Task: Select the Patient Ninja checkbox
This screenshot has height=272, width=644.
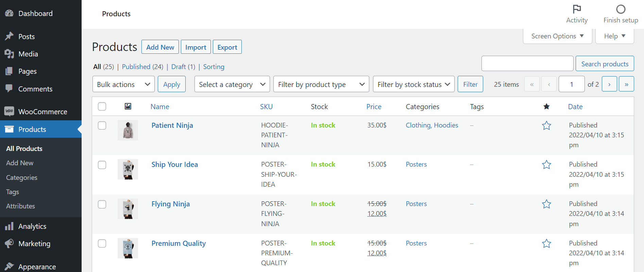Action: tap(102, 125)
